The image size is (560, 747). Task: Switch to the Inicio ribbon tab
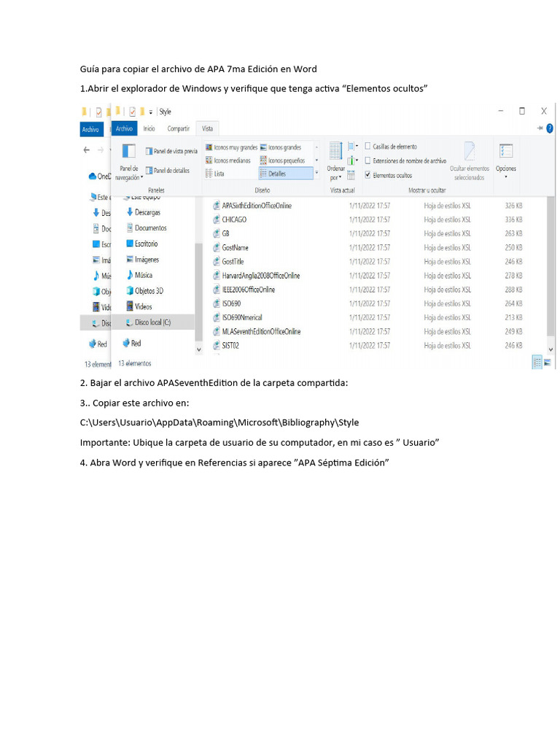pyautogui.click(x=149, y=128)
